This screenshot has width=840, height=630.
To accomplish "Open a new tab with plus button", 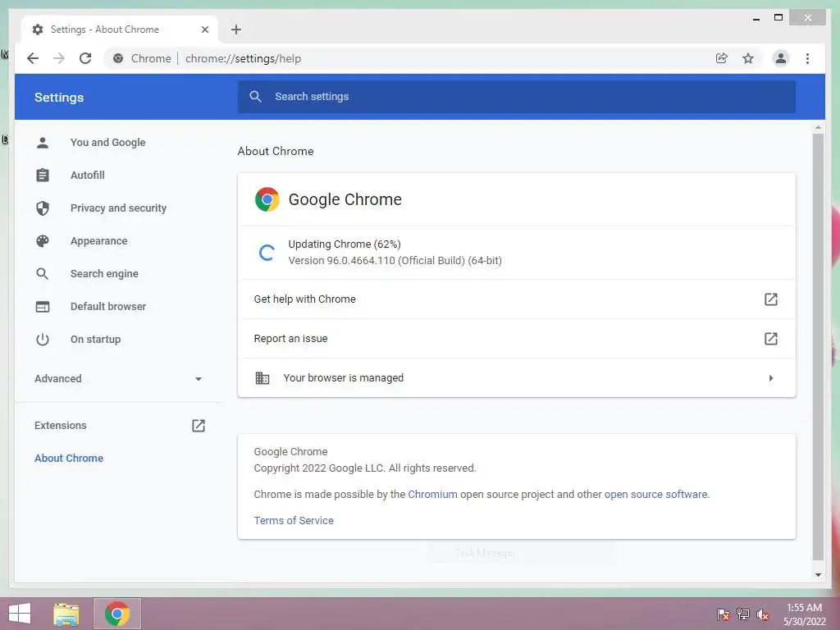I will click(236, 30).
